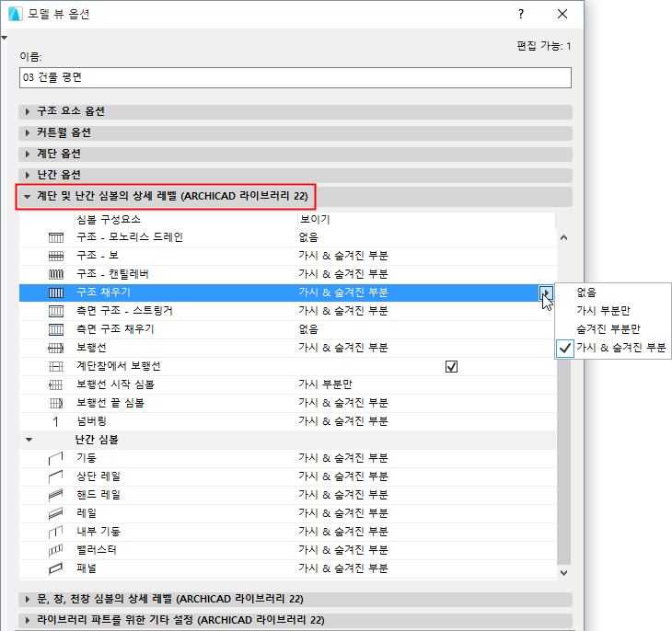The width and height of the screenshot is (672, 631).
Task: Click the 보이기 value of 구조 - 보
Action: tap(343, 256)
